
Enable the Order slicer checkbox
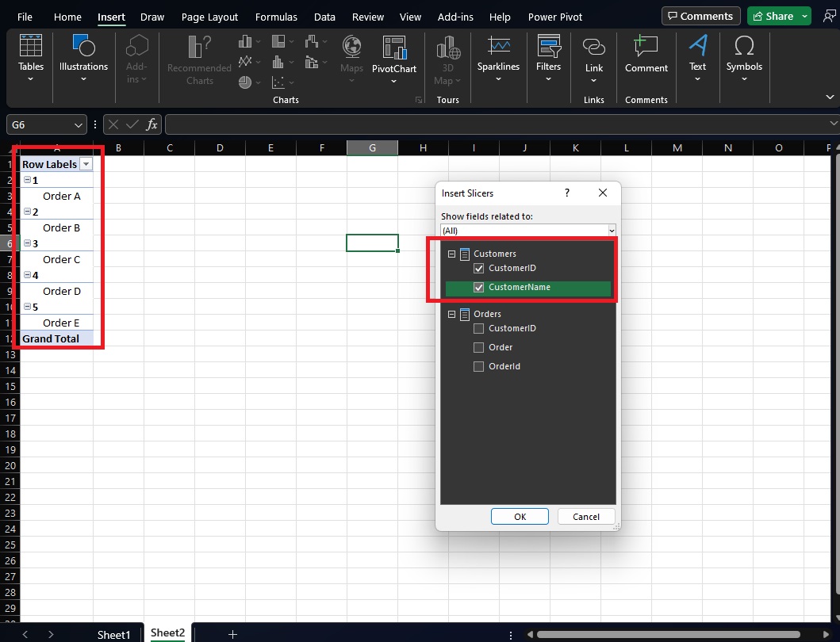tap(478, 347)
